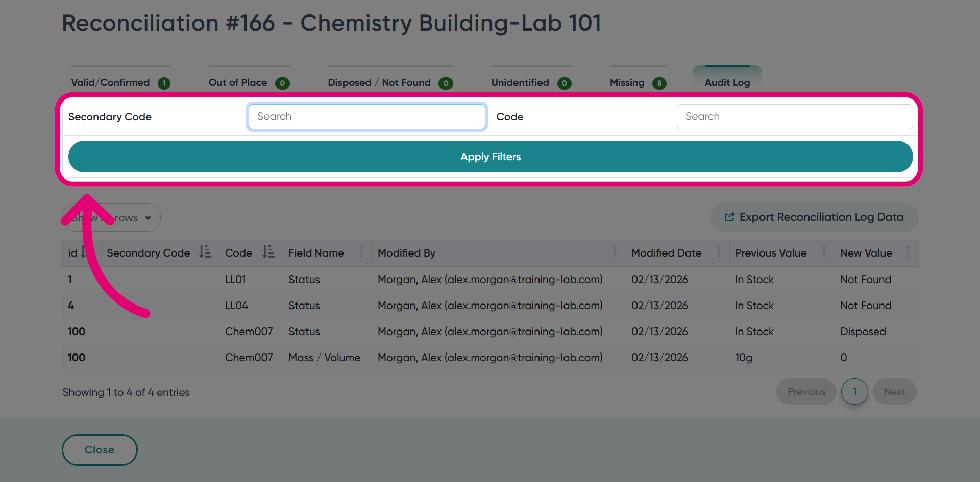Open the Missing tab
The image size is (980, 482).
638,82
